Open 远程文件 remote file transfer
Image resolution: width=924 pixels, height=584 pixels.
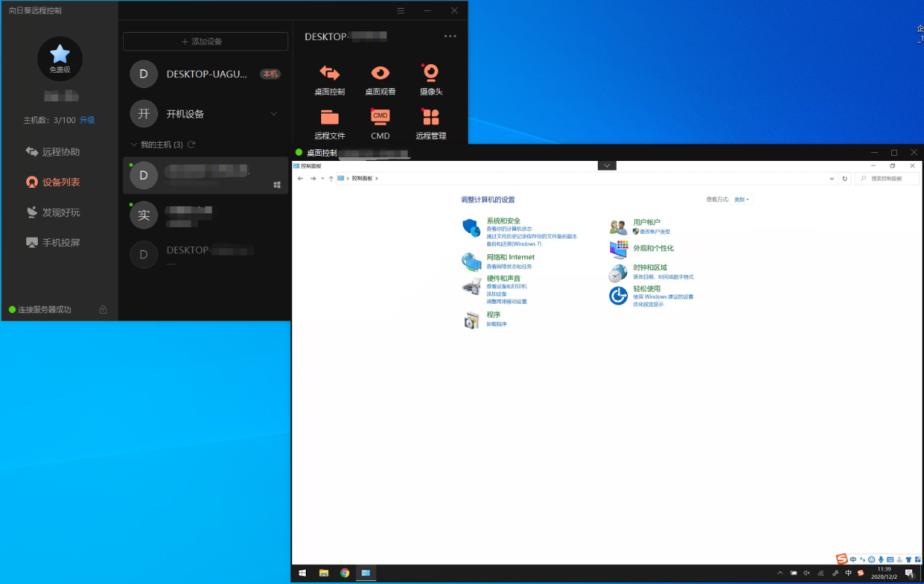point(329,123)
